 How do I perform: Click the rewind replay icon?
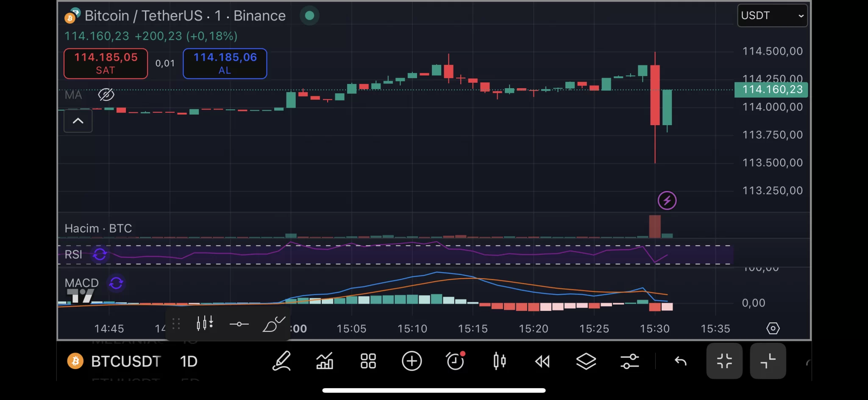(542, 361)
